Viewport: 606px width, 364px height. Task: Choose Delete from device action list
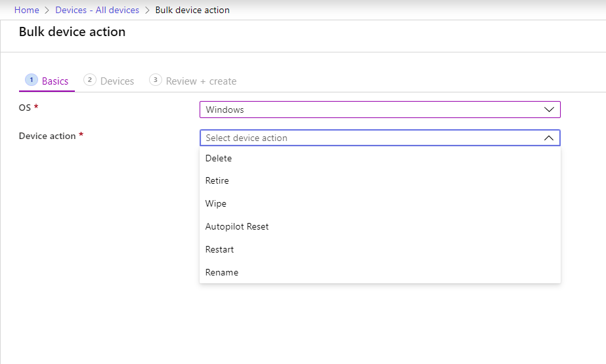point(219,159)
